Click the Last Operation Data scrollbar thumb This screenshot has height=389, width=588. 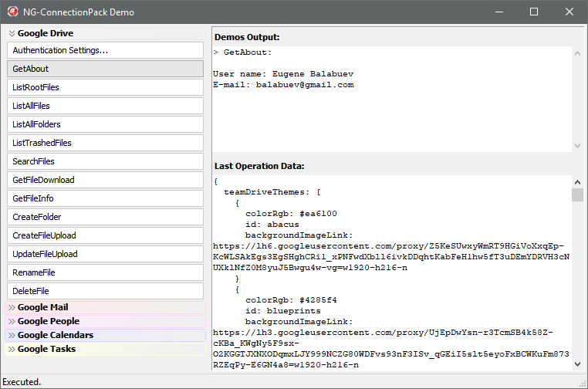click(x=577, y=195)
